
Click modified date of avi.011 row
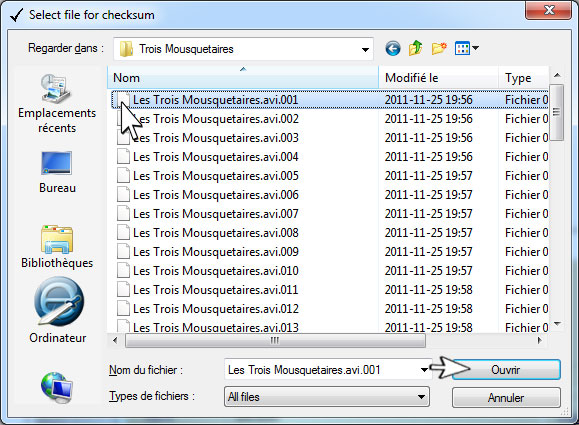coord(428,290)
